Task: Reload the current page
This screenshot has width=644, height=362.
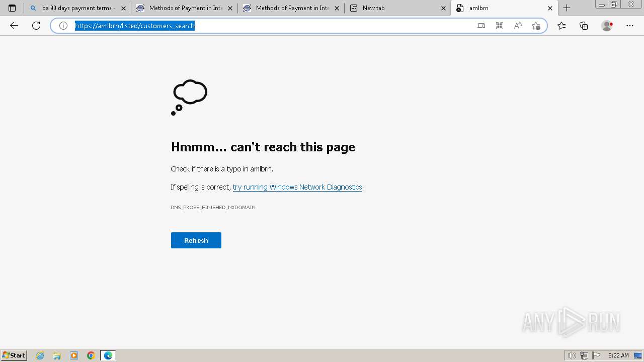Action: pyautogui.click(x=36, y=26)
